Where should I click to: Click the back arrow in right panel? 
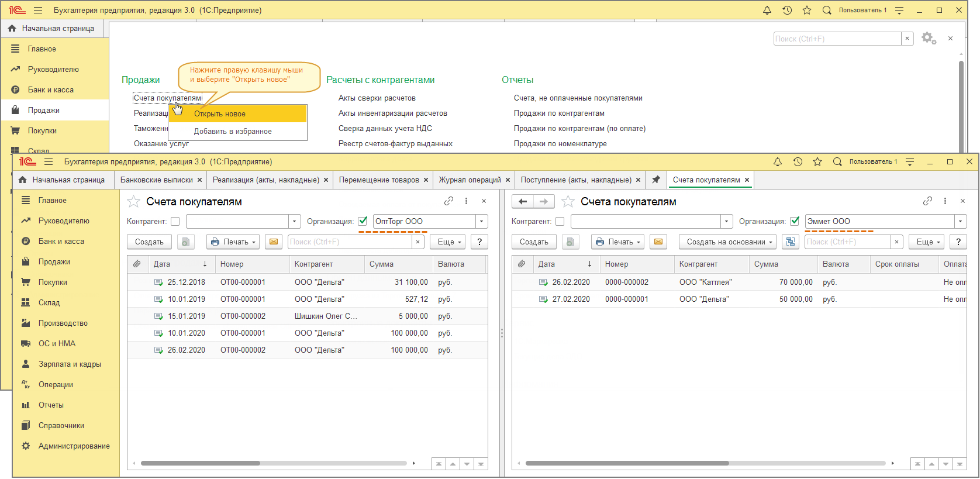(x=523, y=202)
